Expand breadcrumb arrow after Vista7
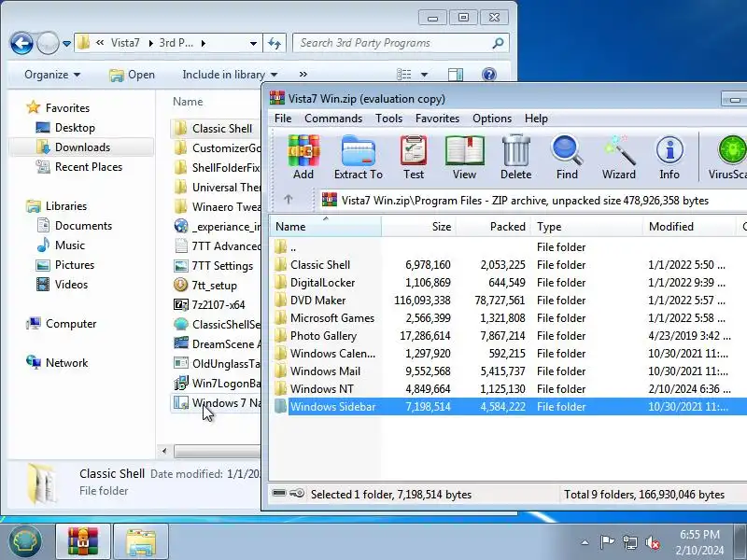Image resolution: width=747 pixels, height=560 pixels. [150, 43]
